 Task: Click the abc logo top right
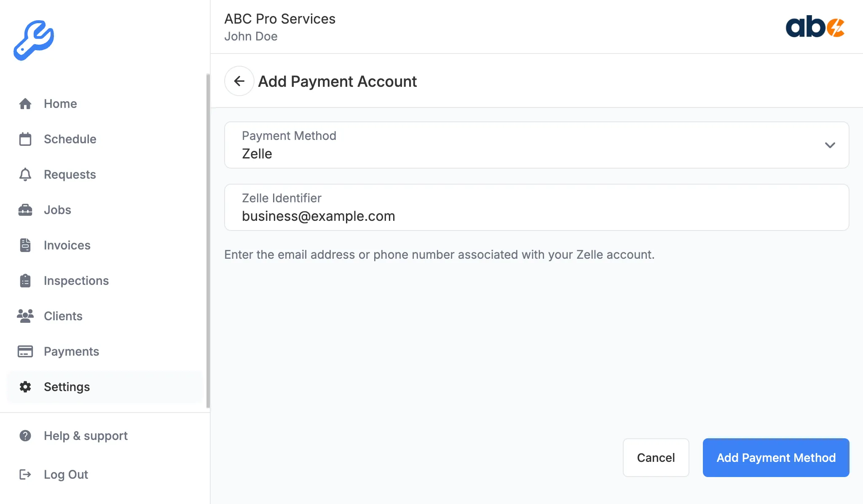[815, 28]
